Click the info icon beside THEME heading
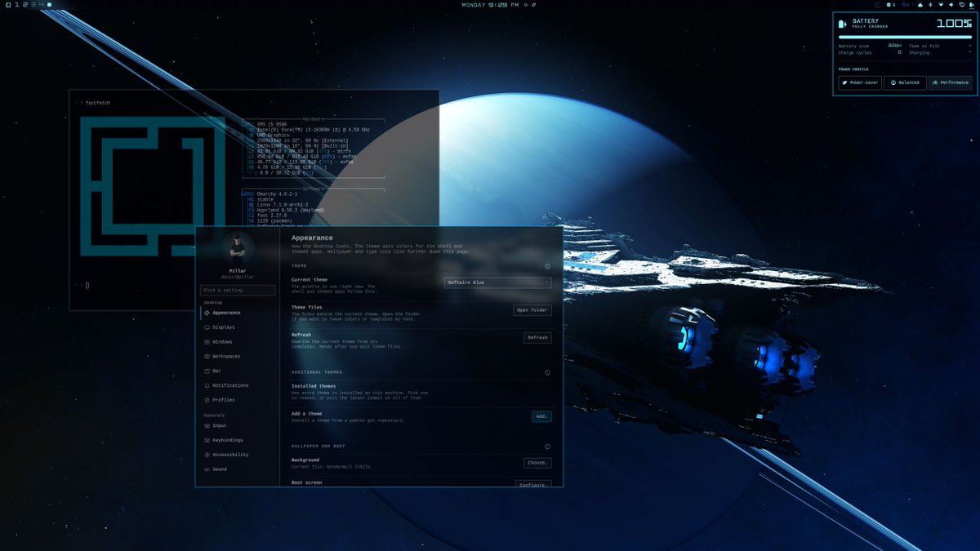The width and height of the screenshot is (980, 551). coord(547,266)
